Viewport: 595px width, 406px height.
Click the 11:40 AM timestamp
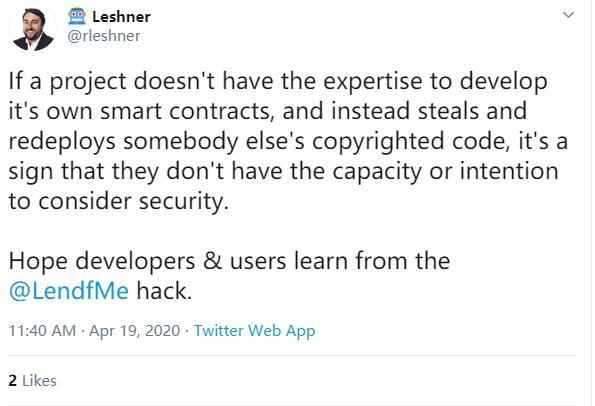pyautogui.click(x=42, y=330)
